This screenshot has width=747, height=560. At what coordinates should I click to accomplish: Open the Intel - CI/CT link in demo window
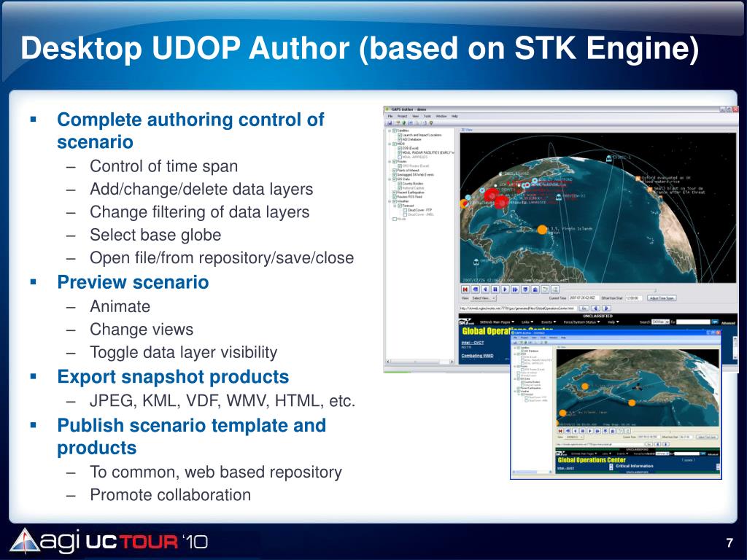click(x=473, y=343)
